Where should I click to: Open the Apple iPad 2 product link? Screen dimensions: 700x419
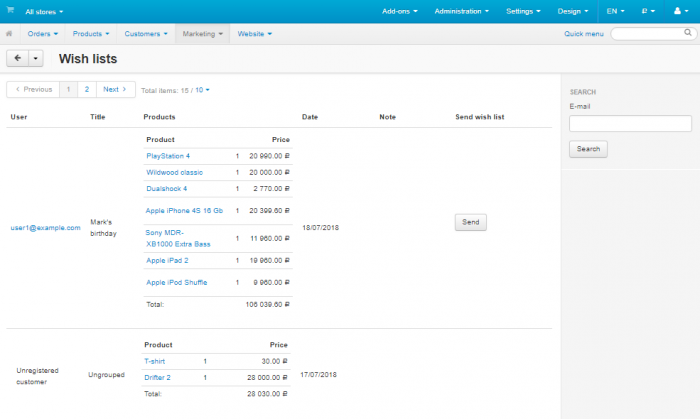click(x=167, y=261)
